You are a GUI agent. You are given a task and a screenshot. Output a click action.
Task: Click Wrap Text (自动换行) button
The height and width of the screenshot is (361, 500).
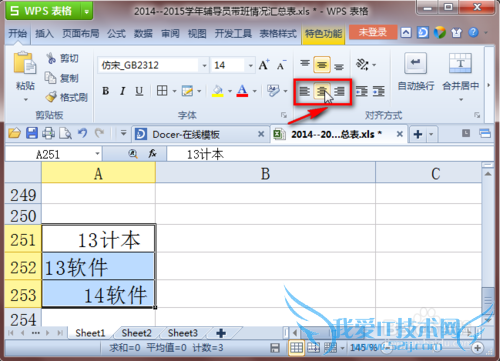click(x=416, y=72)
